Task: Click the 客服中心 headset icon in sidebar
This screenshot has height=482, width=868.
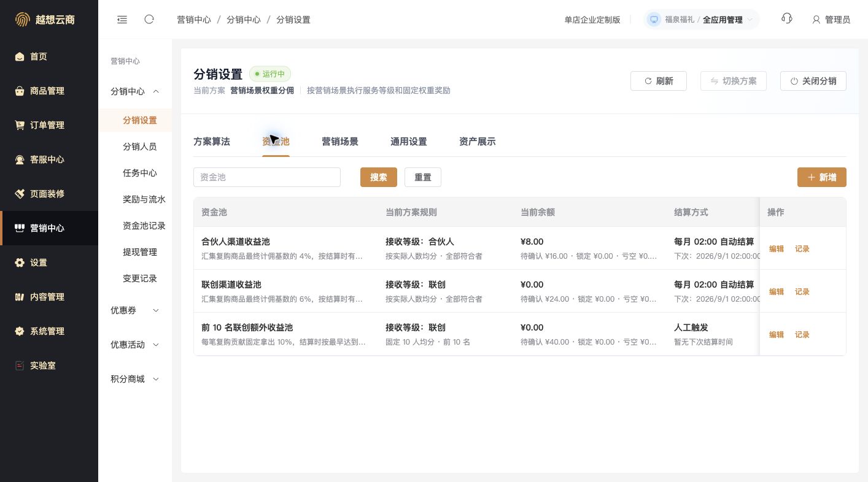Action: tap(20, 159)
